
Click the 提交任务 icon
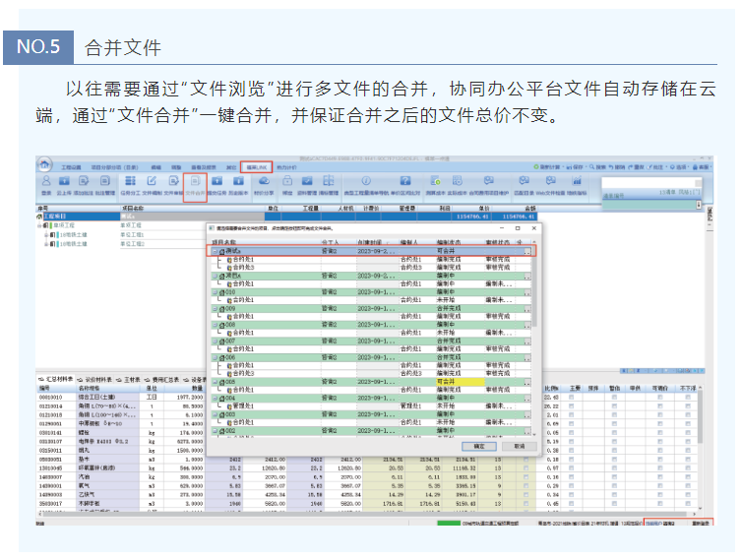pyautogui.click(x=216, y=181)
